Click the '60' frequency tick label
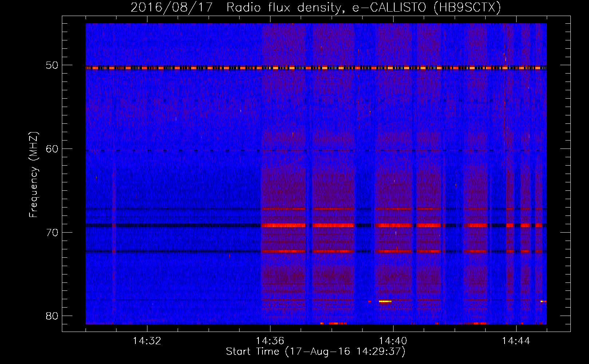Screen dimensions: 589x364 (52, 149)
